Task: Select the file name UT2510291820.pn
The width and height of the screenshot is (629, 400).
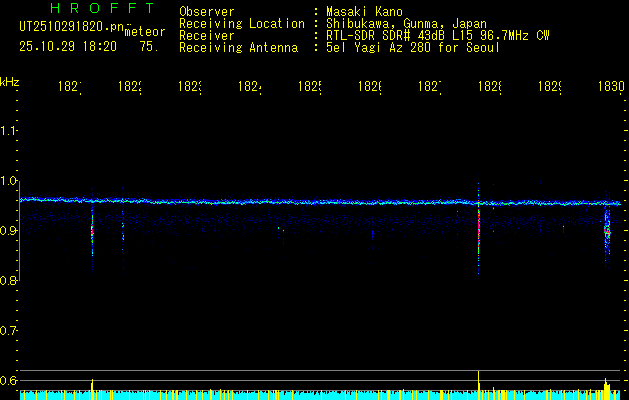Action: point(71,27)
